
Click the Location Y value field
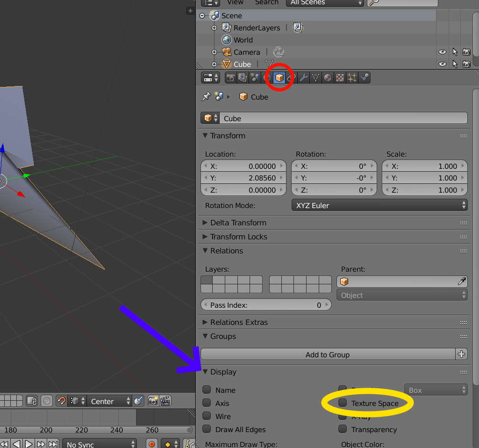(243, 178)
